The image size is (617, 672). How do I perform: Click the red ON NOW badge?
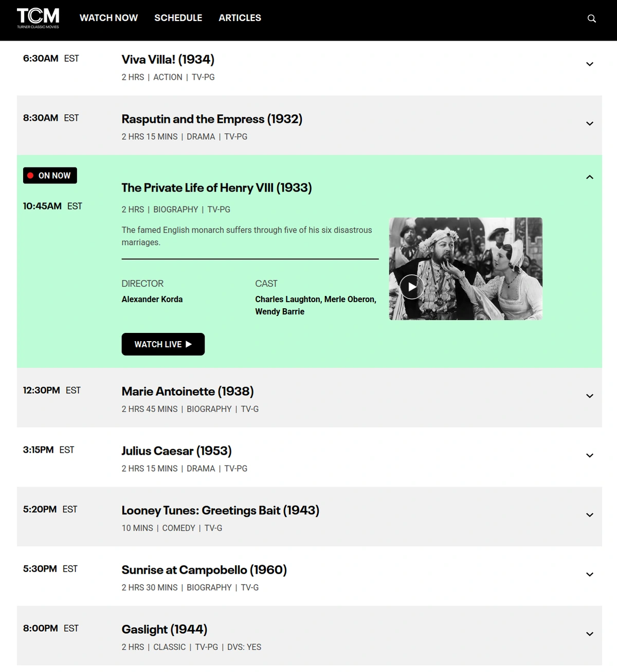pyautogui.click(x=50, y=176)
